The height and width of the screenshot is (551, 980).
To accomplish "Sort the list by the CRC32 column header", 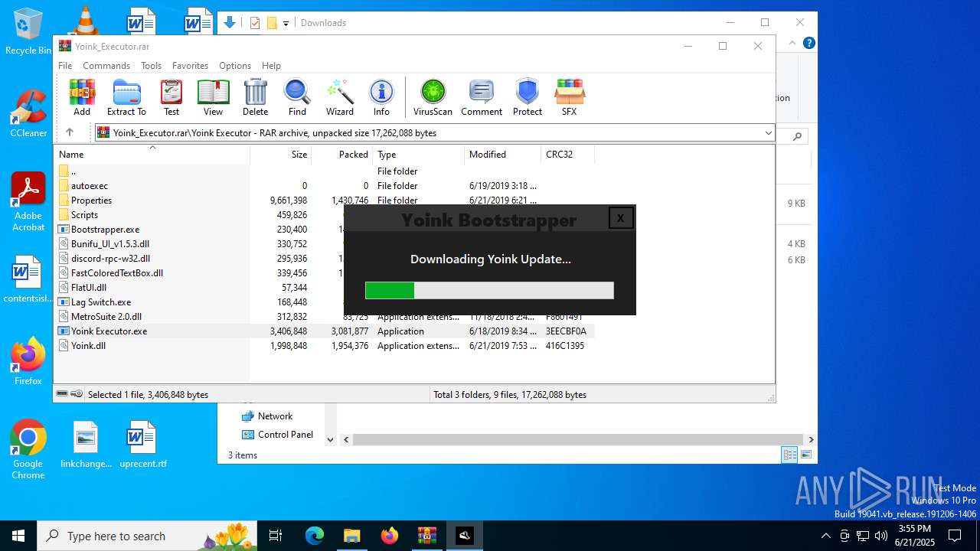I will click(x=567, y=154).
